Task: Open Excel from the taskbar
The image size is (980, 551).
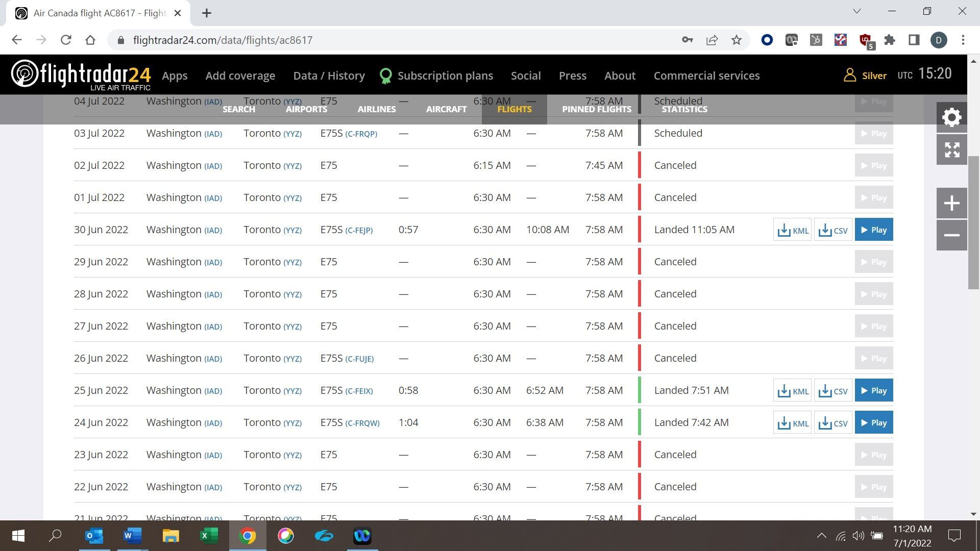Action: pyautogui.click(x=209, y=536)
